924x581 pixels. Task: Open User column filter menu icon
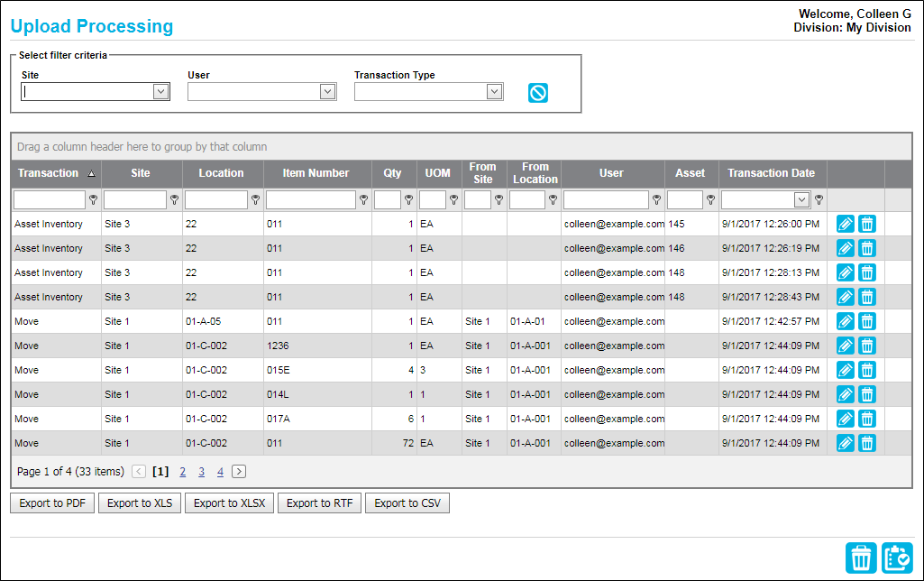tap(656, 200)
